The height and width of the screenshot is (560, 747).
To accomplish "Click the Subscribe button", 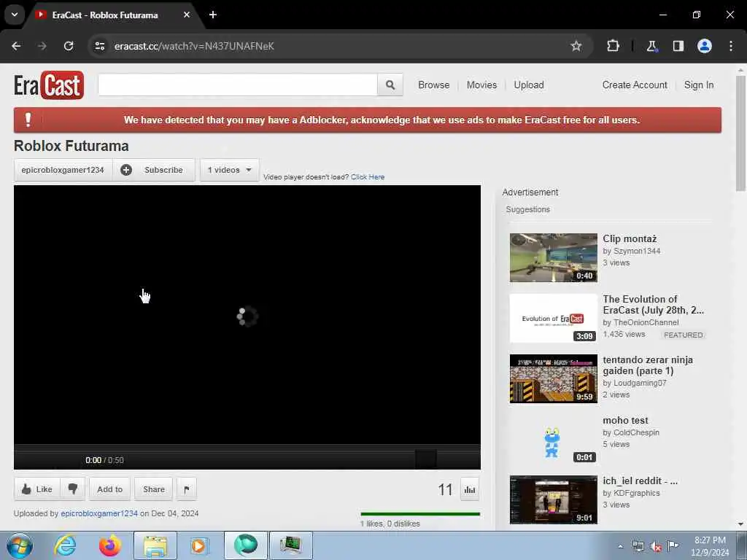I will tap(154, 170).
